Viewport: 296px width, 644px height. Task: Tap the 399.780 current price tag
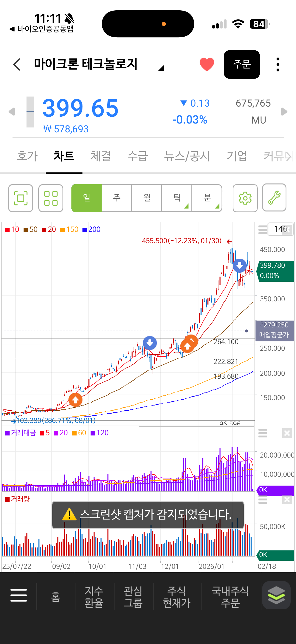(x=275, y=271)
